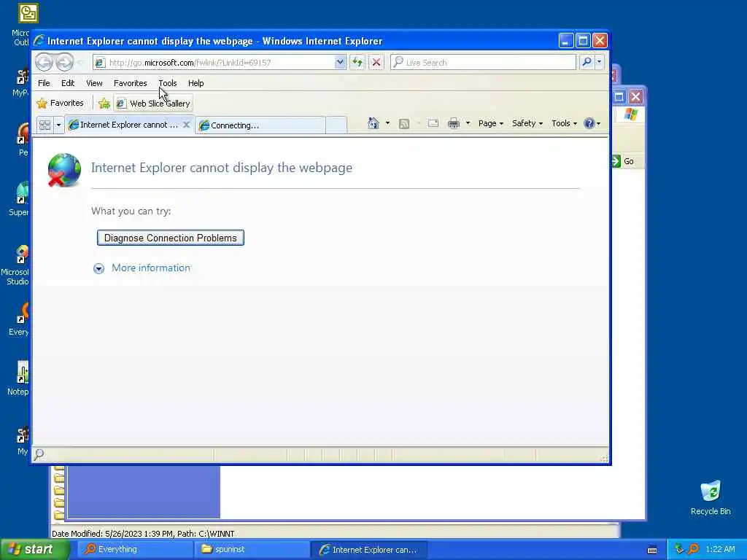The width and height of the screenshot is (747, 560).
Task: Open the Start menu
Action: [35, 550]
